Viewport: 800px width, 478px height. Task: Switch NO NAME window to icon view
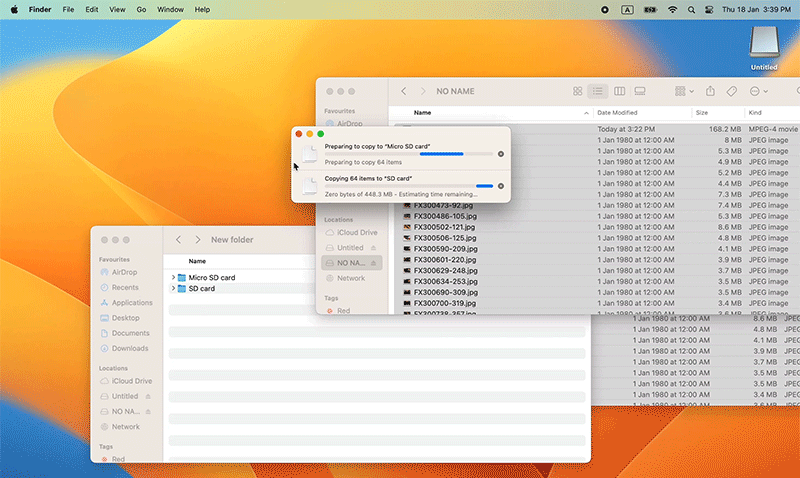[x=577, y=91]
